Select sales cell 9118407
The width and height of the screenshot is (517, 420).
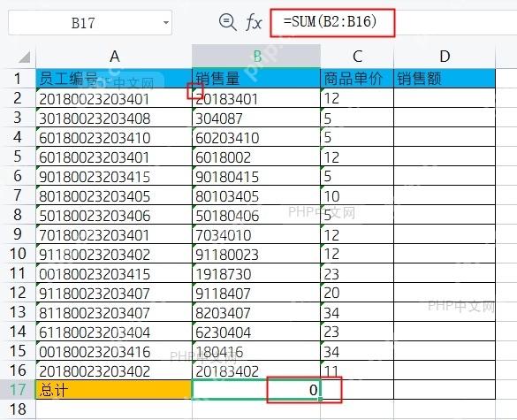click(256, 293)
